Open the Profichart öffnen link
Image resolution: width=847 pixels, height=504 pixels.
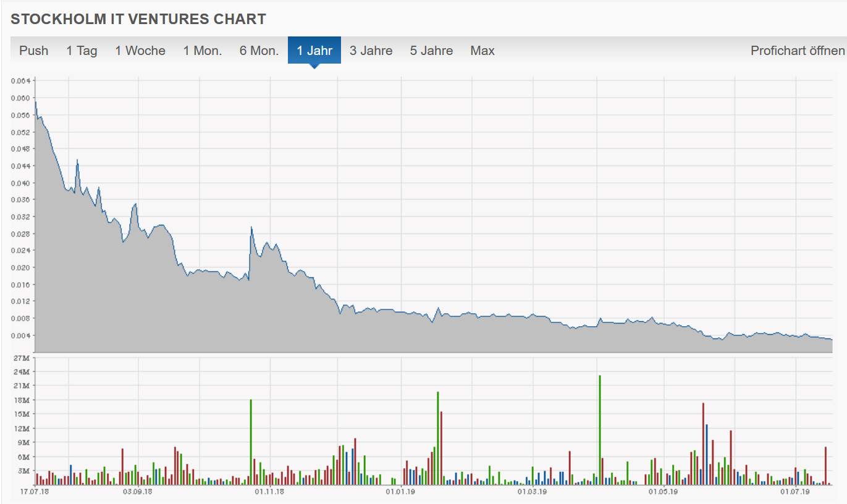pos(798,51)
